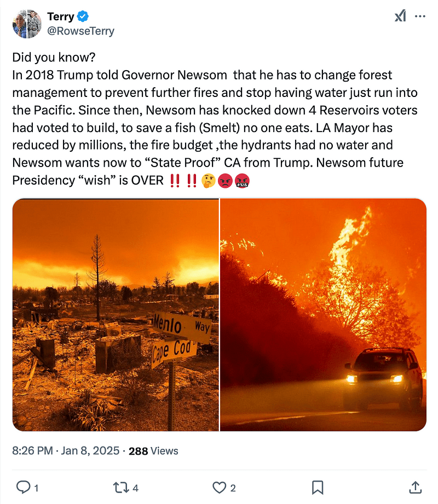Open the three-dot more options menu

click(420, 16)
